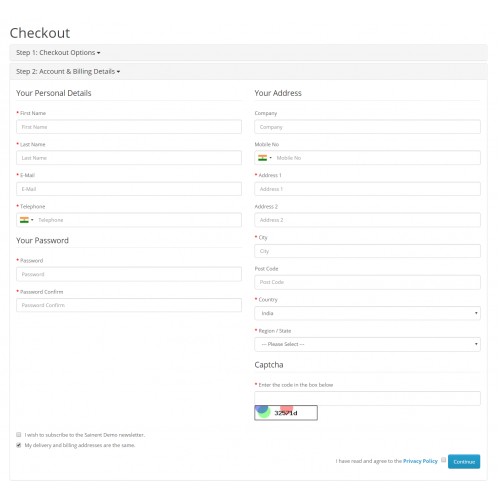Image resolution: width=500 pixels, height=500 pixels.
Task: Click the India flag in Mobile No field
Action: pyautogui.click(x=263, y=158)
